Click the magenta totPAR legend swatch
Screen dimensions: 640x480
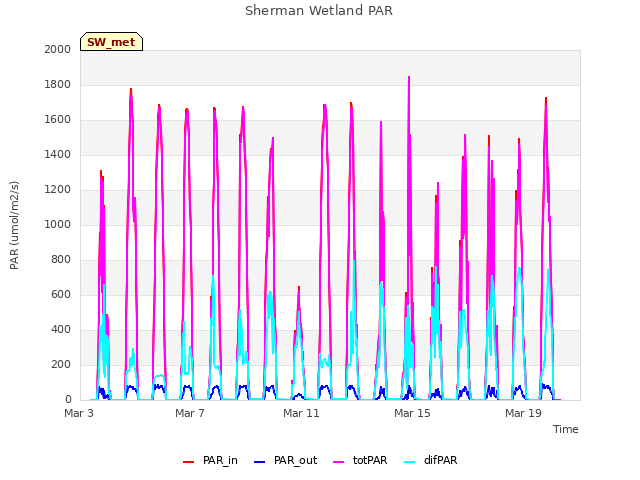[x=339, y=462]
